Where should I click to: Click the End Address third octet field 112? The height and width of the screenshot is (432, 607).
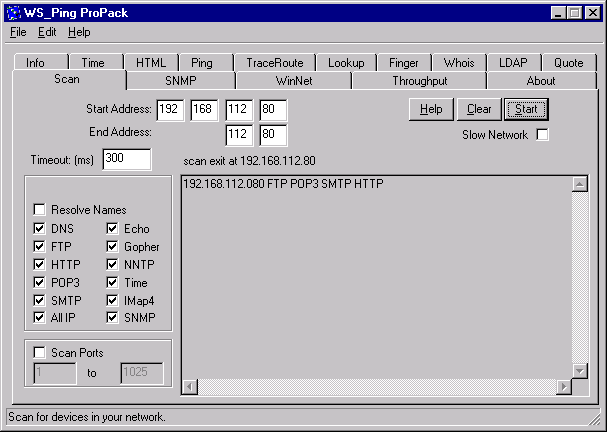coord(239,135)
